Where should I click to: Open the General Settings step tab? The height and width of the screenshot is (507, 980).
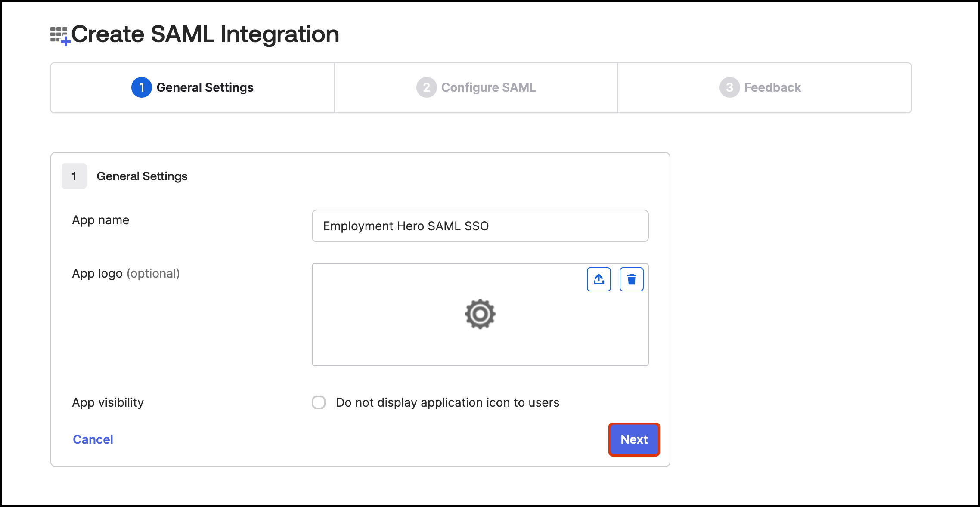192,88
